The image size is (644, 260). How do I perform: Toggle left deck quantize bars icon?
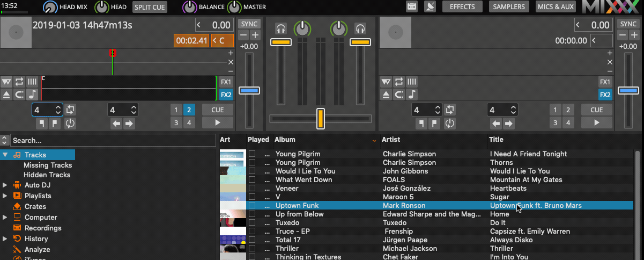tap(33, 82)
